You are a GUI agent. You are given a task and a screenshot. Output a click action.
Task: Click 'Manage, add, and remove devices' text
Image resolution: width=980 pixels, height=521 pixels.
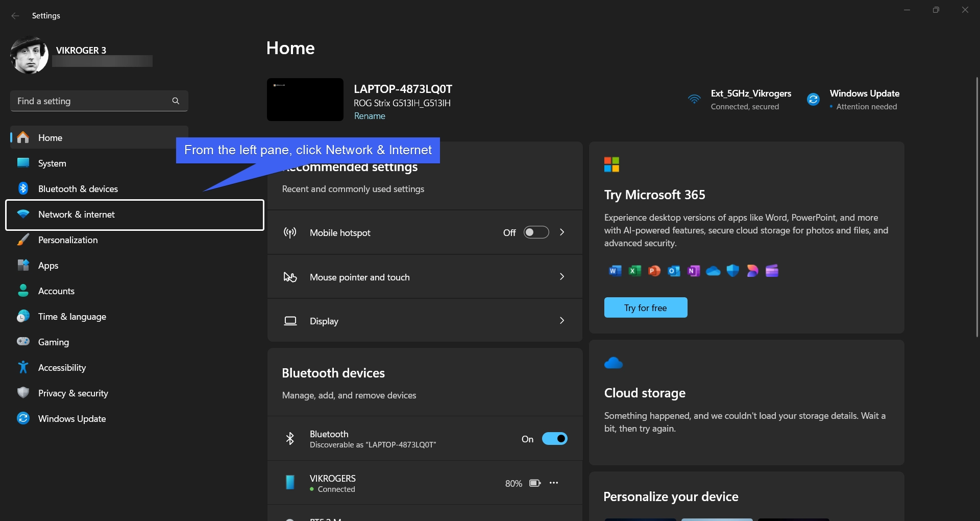pos(349,395)
